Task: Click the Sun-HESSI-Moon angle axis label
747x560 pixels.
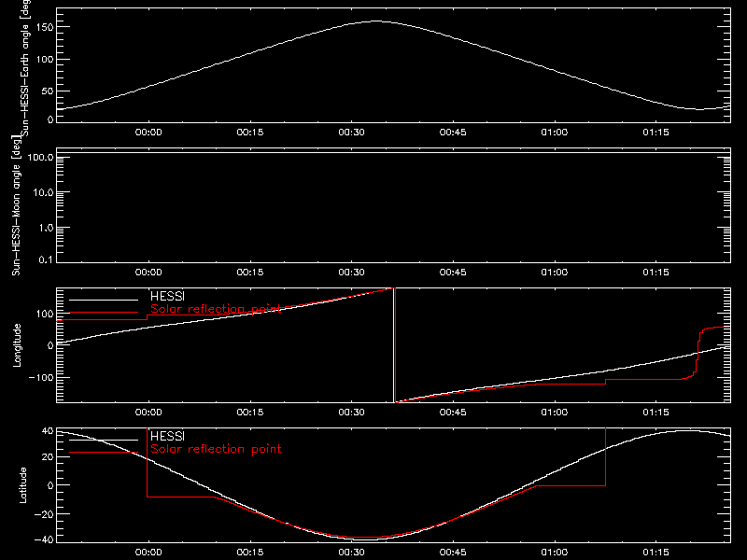Action: [16, 205]
